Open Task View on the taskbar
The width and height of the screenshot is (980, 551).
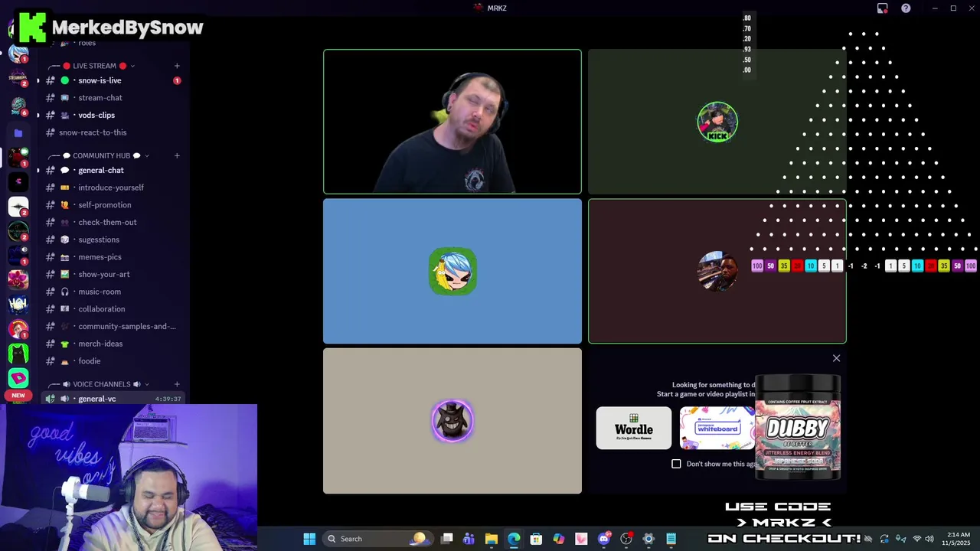pyautogui.click(x=447, y=539)
